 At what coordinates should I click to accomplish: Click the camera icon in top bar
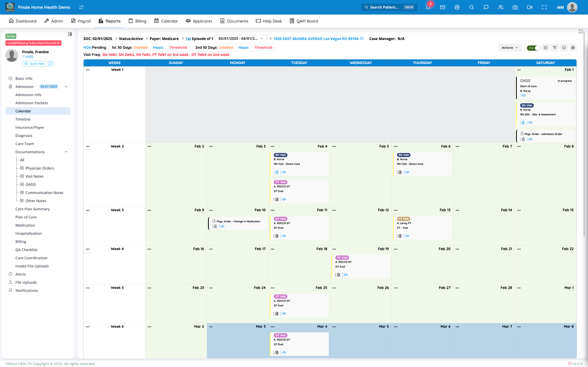[x=515, y=7]
